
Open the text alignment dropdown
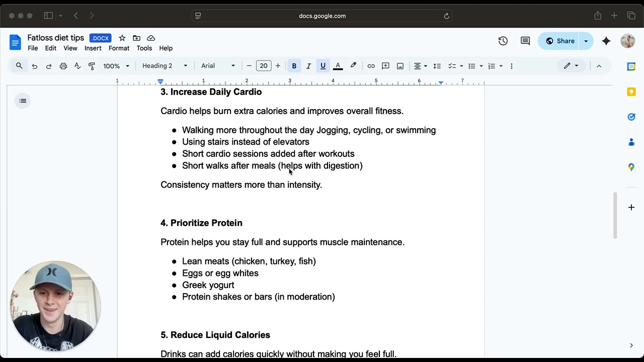pos(420,66)
